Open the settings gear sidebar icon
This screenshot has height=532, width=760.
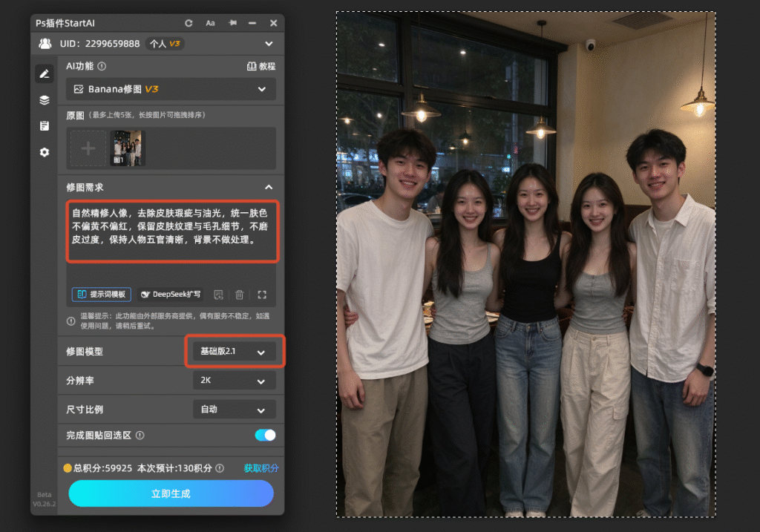point(45,152)
